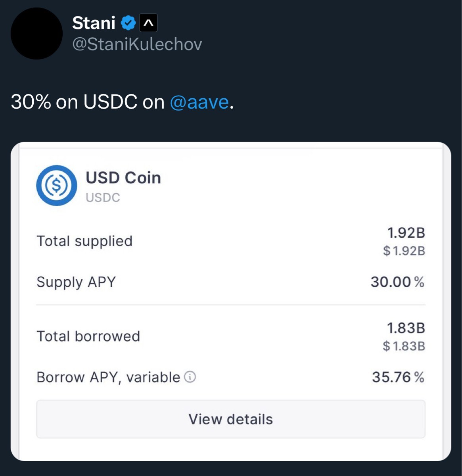462x476 pixels.
Task: Click the 1.83B total borrowed amount
Action: click(x=406, y=328)
